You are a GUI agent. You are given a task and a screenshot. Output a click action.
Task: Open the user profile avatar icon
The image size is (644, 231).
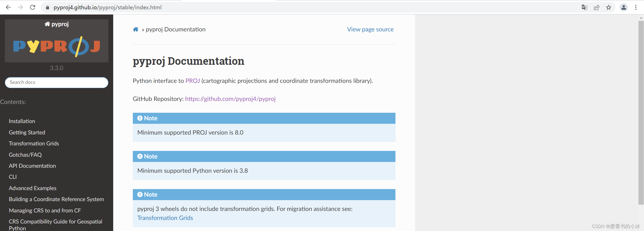point(624,7)
